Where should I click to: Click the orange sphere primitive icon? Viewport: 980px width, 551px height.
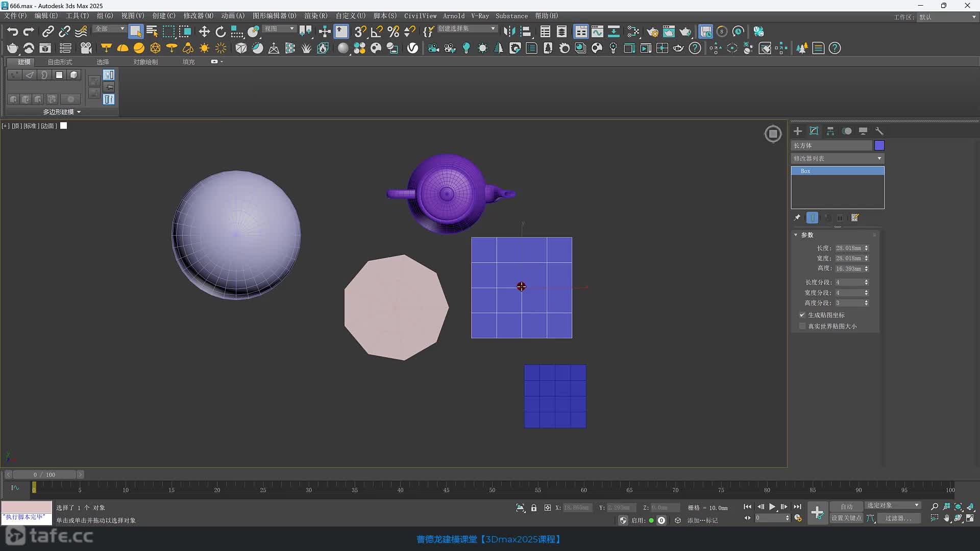(139, 48)
